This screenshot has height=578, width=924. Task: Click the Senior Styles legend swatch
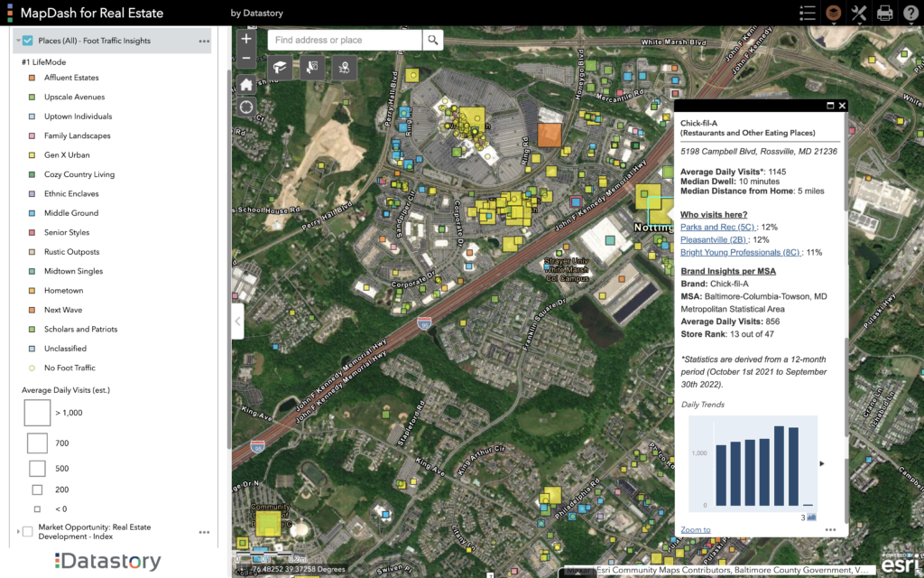32,232
